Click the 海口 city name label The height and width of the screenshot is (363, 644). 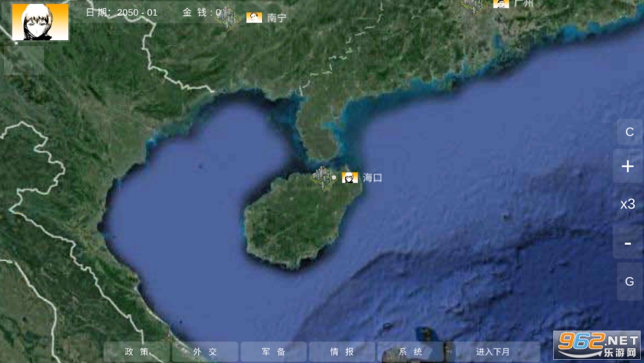pyautogui.click(x=372, y=177)
